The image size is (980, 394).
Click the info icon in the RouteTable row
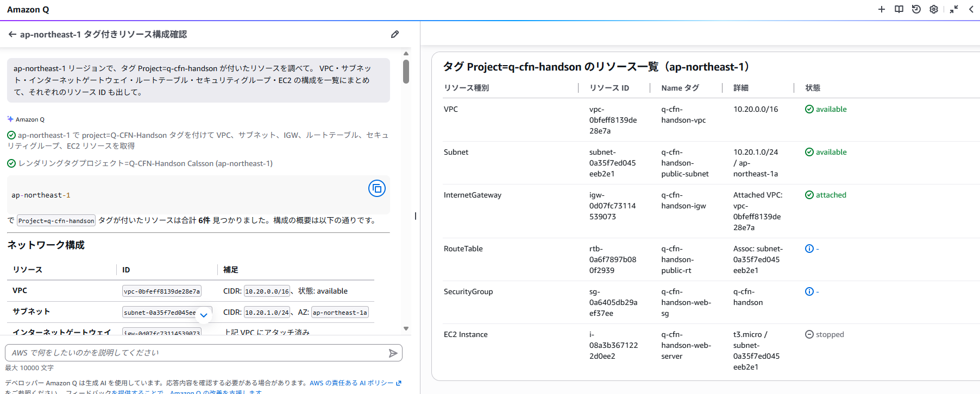809,249
